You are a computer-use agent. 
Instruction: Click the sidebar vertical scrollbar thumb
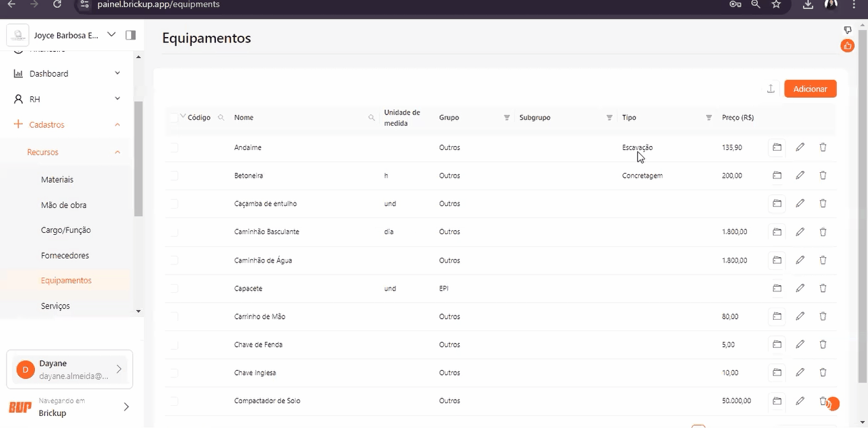[x=139, y=159]
